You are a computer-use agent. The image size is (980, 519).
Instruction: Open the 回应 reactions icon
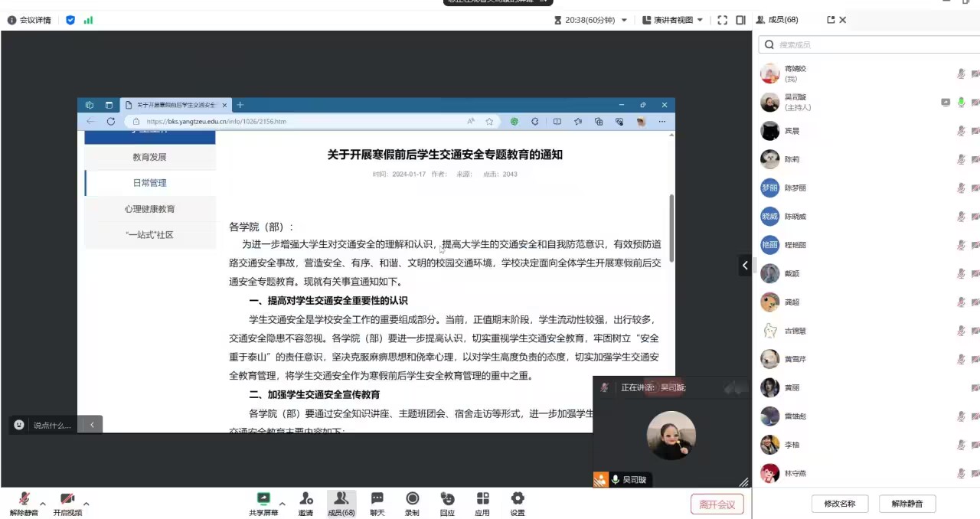[447, 499]
